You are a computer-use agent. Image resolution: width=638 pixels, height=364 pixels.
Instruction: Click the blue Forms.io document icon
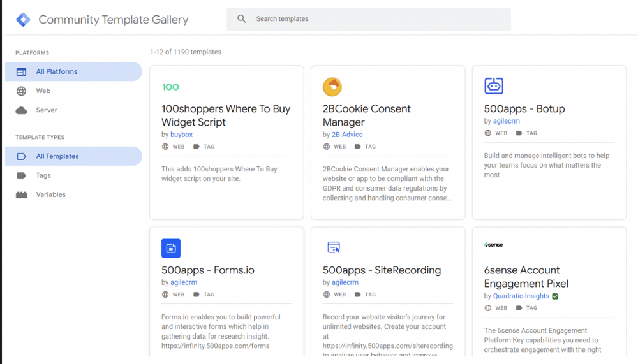(x=171, y=248)
